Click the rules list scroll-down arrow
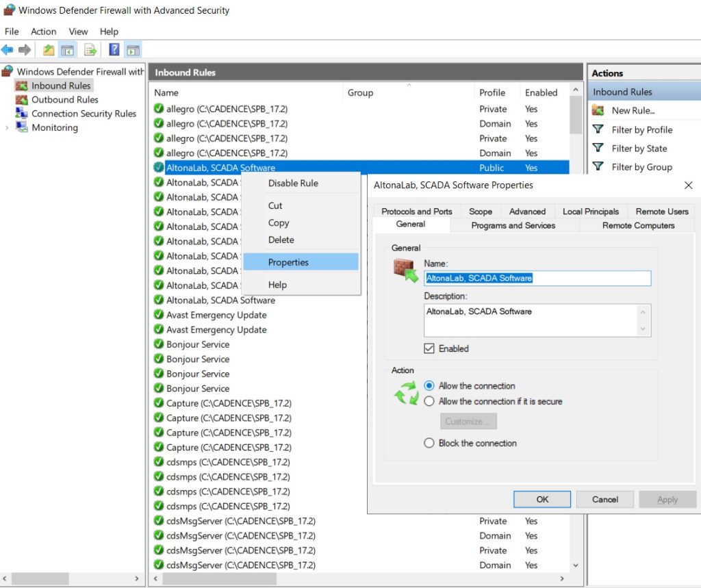Image resolution: width=701 pixels, height=588 pixels. coord(575,565)
